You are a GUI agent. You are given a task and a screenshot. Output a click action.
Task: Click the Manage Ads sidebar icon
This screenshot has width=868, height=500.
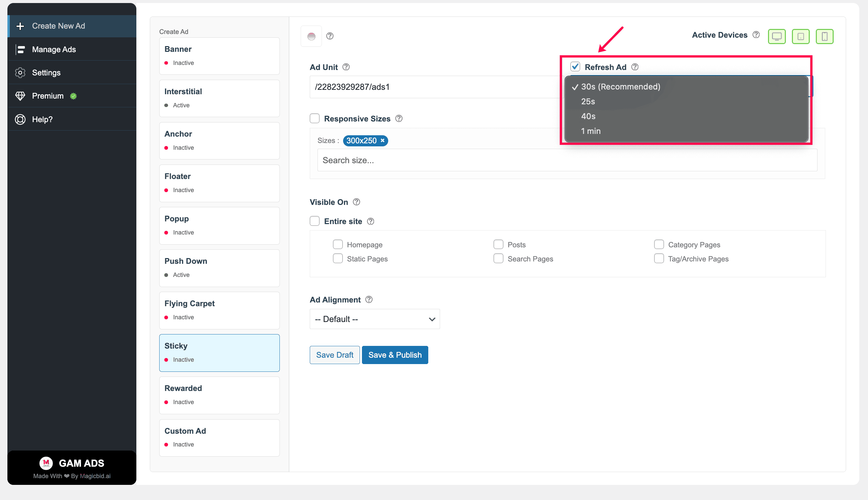point(20,49)
